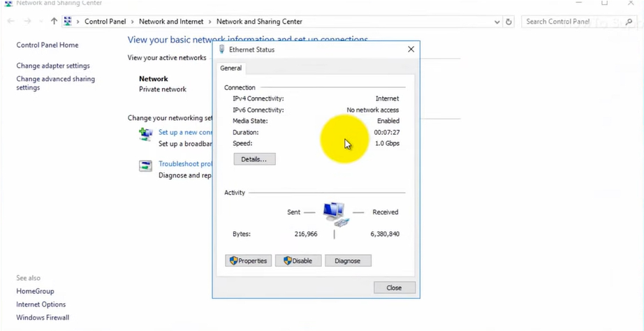This screenshot has height=331, width=644.
Task: Select the General tab
Action: [x=230, y=68]
